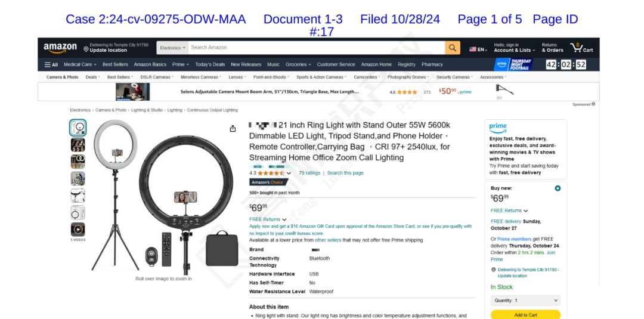This screenshot has width=644, height=319.
Task: Select the video thumbnail with play icon
Action: [x=78, y=229]
